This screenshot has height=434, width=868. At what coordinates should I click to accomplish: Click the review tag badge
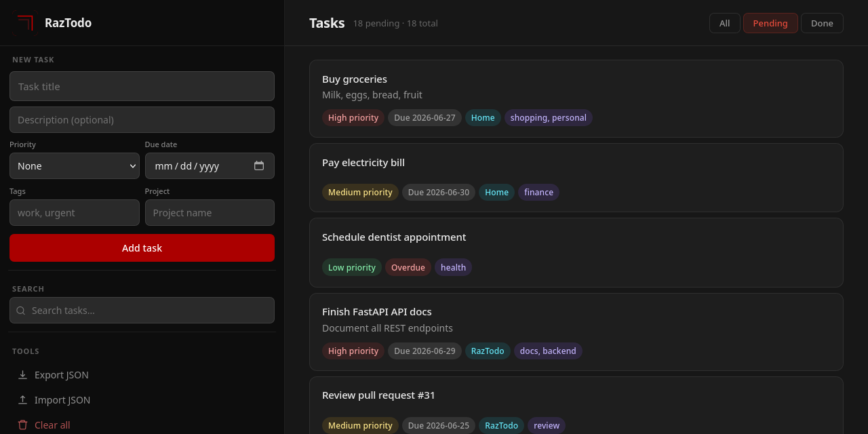[x=547, y=425]
